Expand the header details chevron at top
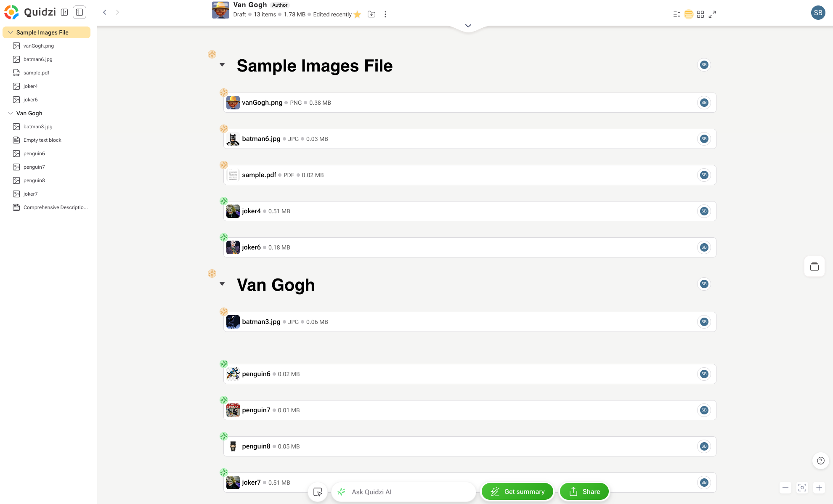 pos(468,26)
